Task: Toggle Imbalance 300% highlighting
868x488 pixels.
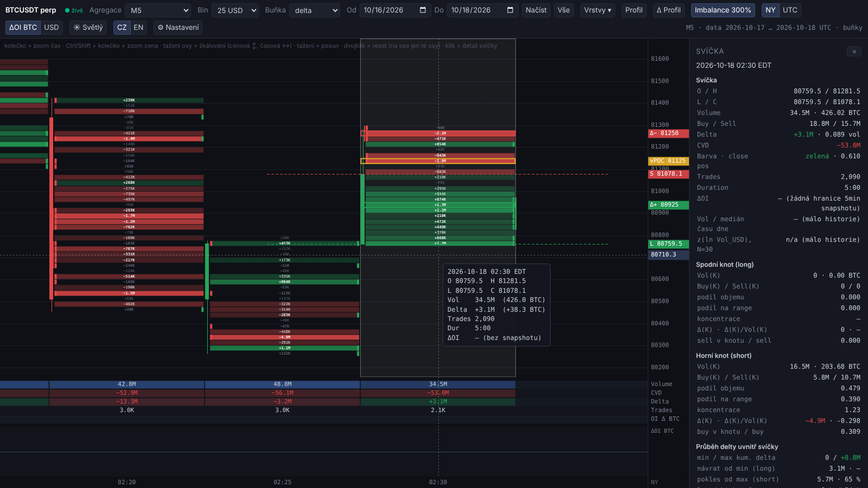Action: point(723,10)
